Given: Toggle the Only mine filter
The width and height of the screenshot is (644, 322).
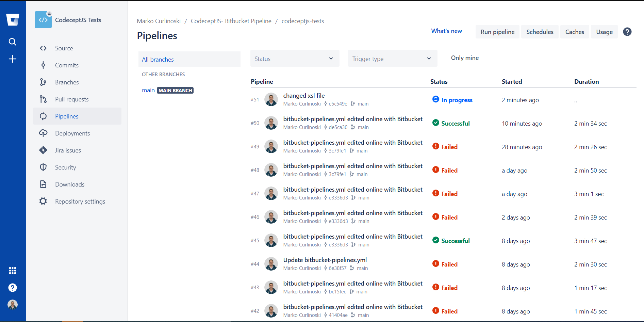Looking at the screenshot, I should point(465,58).
